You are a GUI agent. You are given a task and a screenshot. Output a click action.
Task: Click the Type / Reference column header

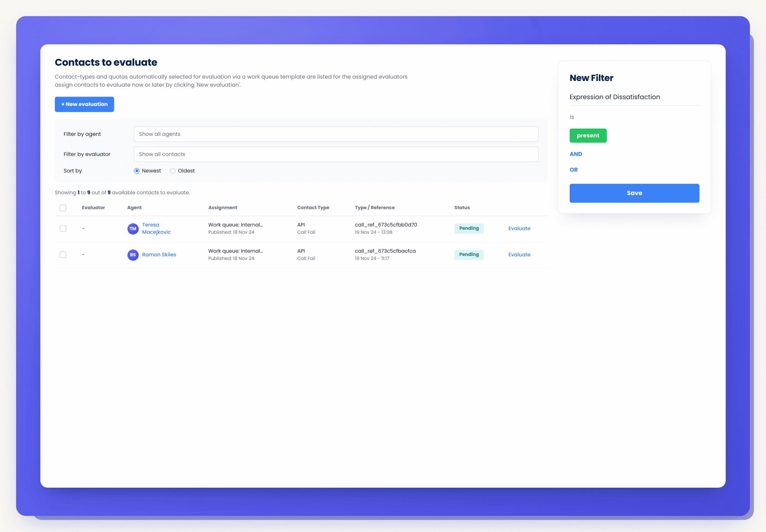(375, 207)
